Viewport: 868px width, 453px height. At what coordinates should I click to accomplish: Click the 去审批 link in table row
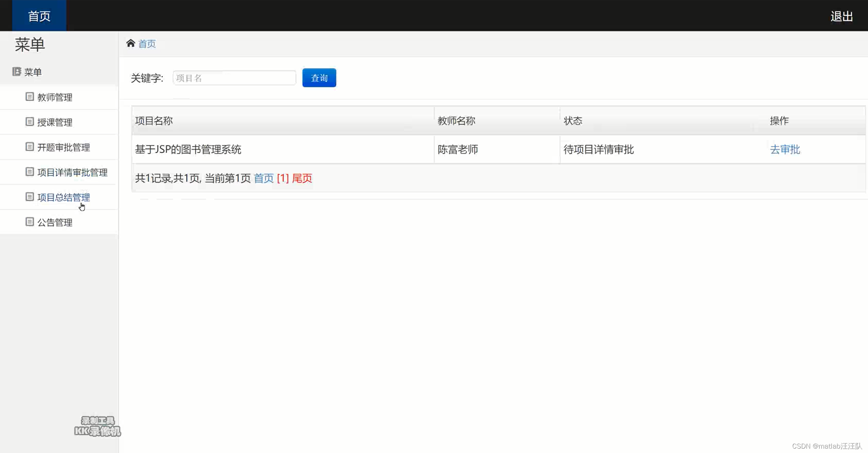785,149
